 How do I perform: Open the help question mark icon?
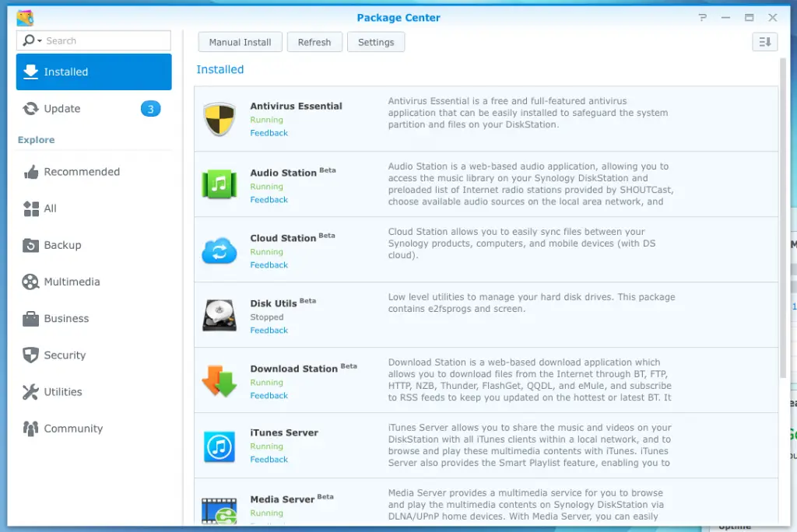pos(703,18)
